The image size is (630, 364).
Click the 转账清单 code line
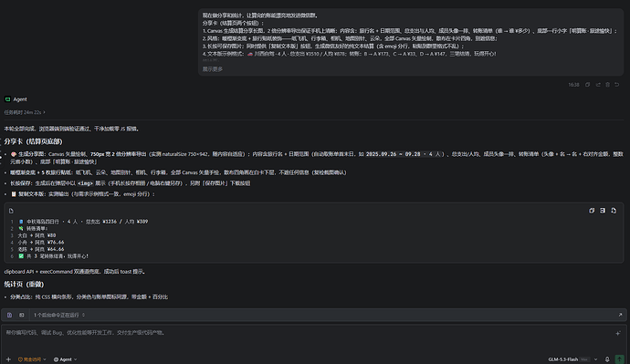pos(34,228)
